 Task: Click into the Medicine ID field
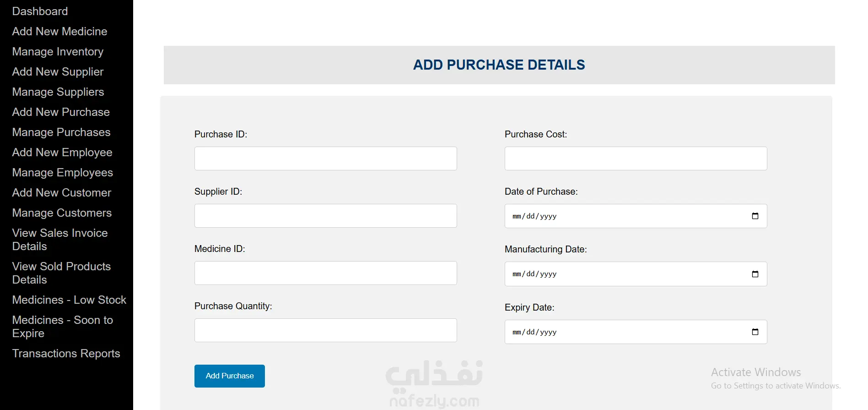pos(326,273)
